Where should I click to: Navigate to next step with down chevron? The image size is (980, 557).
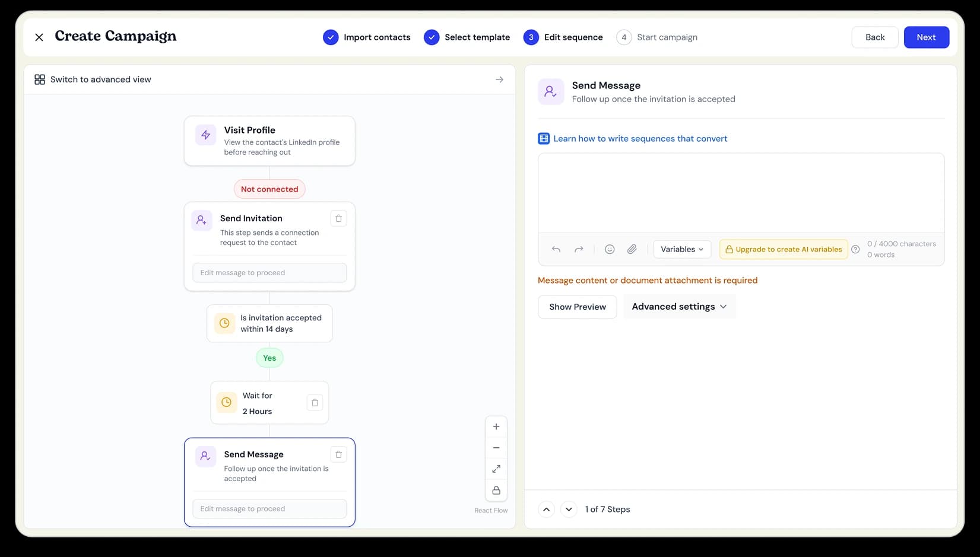pyautogui.click(x=568, y=509)
